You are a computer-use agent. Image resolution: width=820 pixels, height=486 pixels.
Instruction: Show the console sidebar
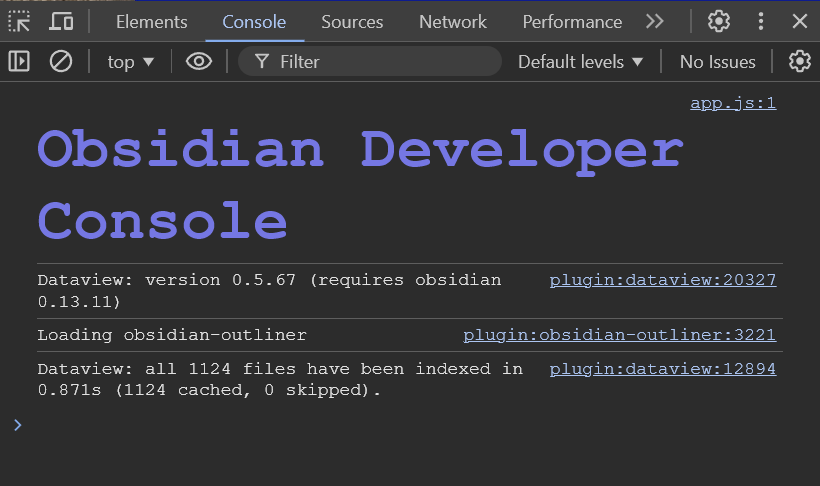[19, 61]
